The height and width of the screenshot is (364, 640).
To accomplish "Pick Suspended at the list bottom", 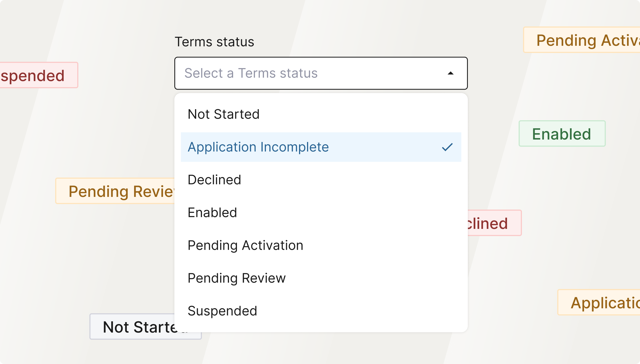I will [x=321, y=311].
